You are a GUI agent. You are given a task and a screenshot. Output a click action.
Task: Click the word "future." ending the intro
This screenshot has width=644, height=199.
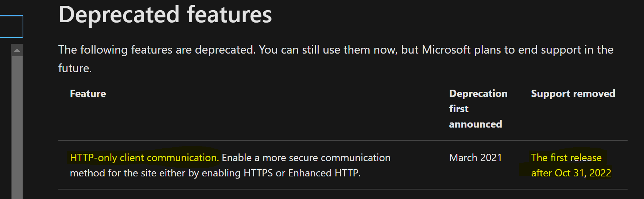click(x=75, y=68)
